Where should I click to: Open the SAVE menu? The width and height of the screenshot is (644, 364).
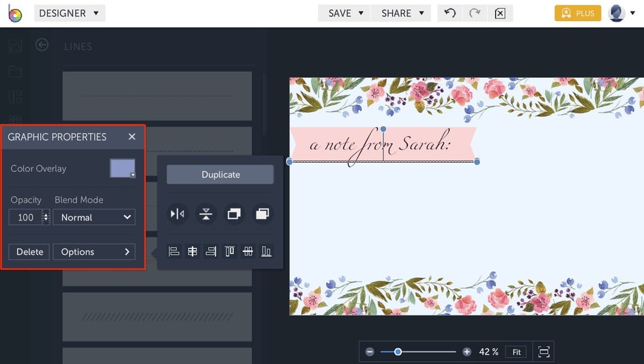point(345,13)
